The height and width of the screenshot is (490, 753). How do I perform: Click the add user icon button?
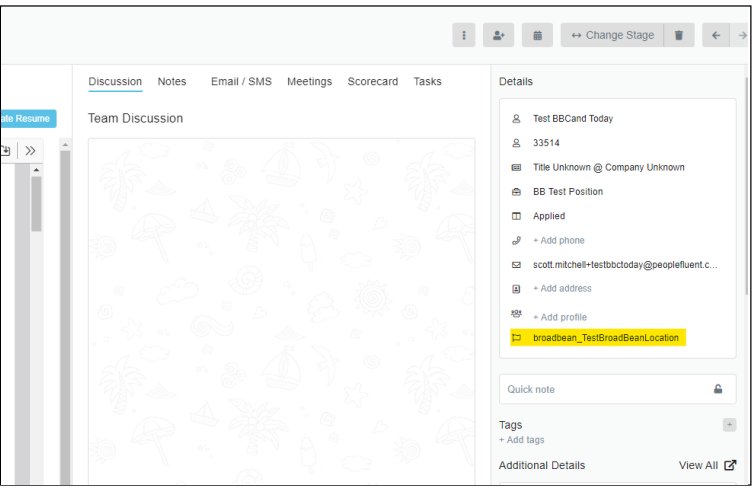(x=498, y=35)
